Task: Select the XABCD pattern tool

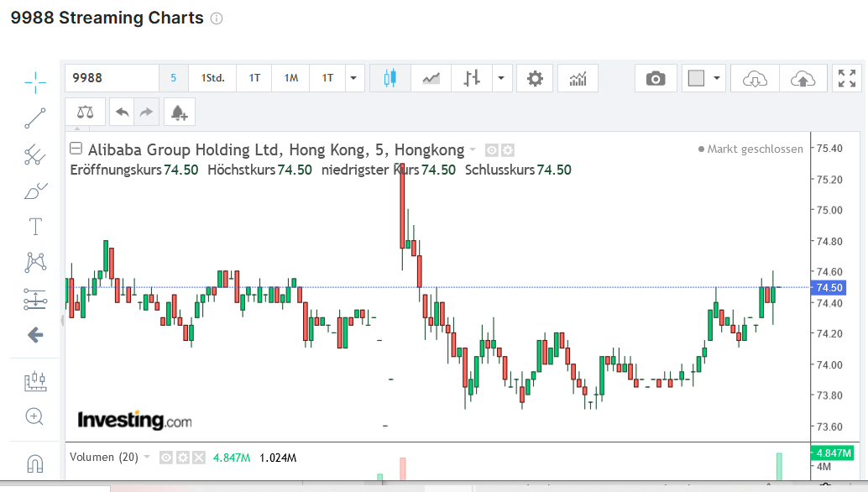Action: tap(35, 262)
